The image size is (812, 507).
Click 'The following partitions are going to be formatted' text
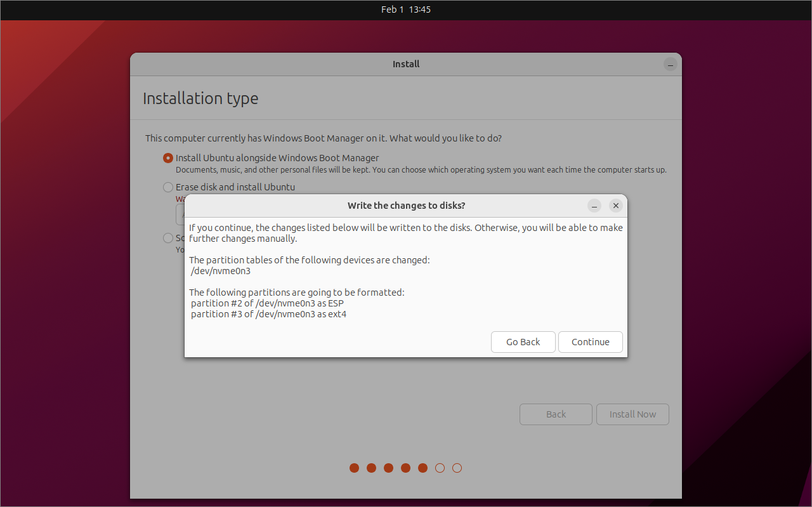(296, 293)
